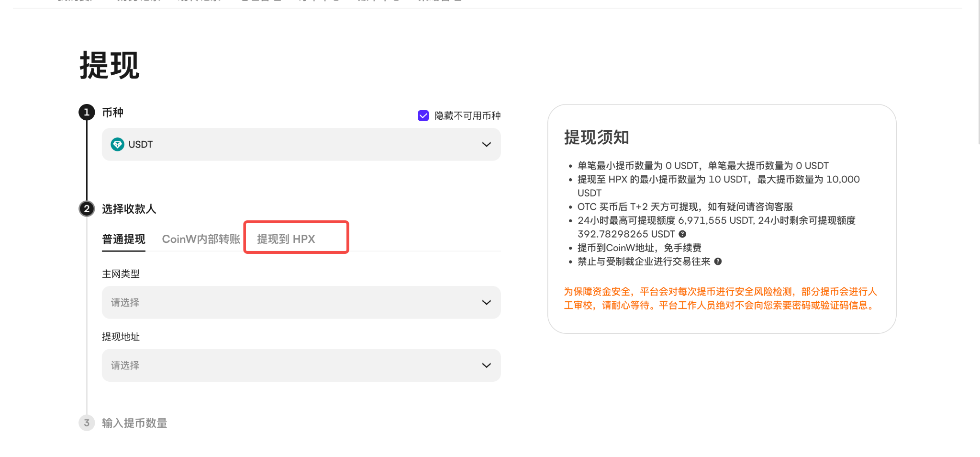Viewport: 980px width, 457px height.
Task: Click chevron on the 提现地址 selector
Action: click(x=486, y=365)
